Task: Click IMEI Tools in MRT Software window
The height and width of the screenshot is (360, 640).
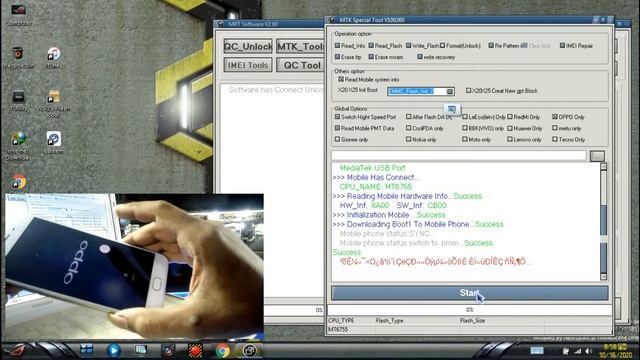Action: pyautogui.click(x=248, y=65)
